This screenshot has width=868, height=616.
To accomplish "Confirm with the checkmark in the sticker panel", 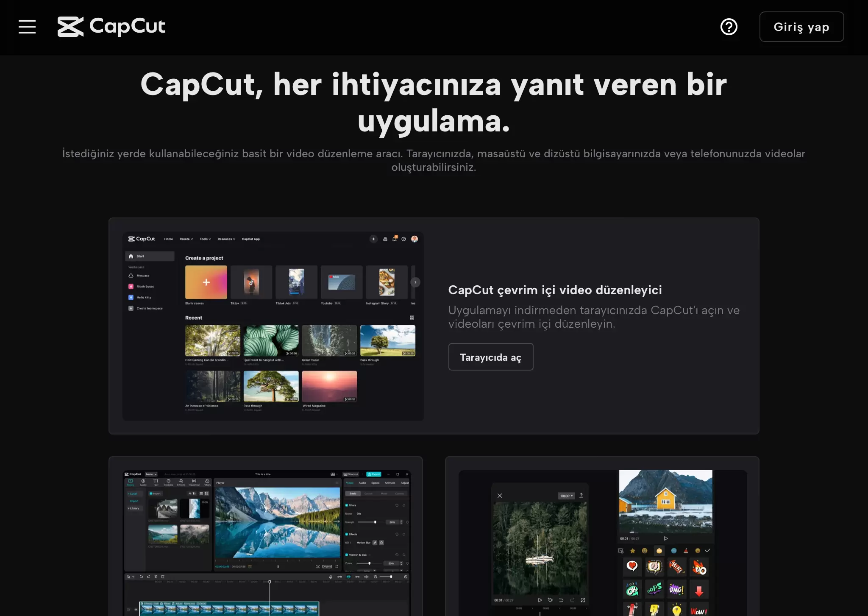I will coord(707,550).
